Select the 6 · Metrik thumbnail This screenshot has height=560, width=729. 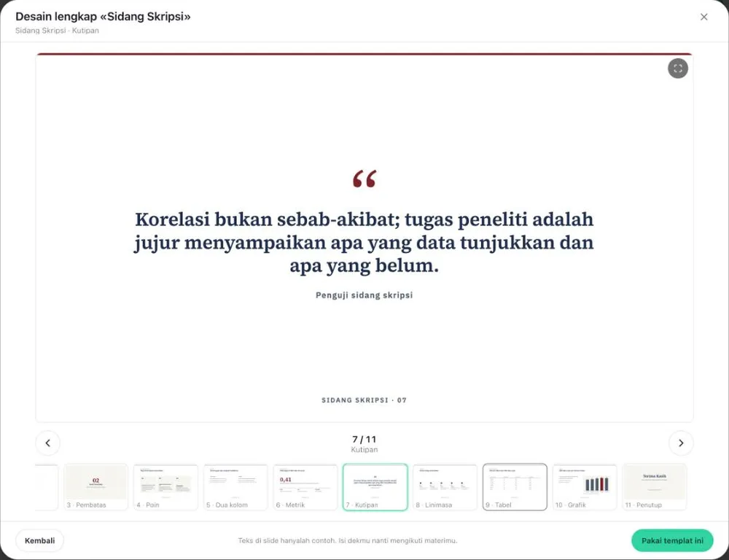pyautogui.click(x=305, y=487)
